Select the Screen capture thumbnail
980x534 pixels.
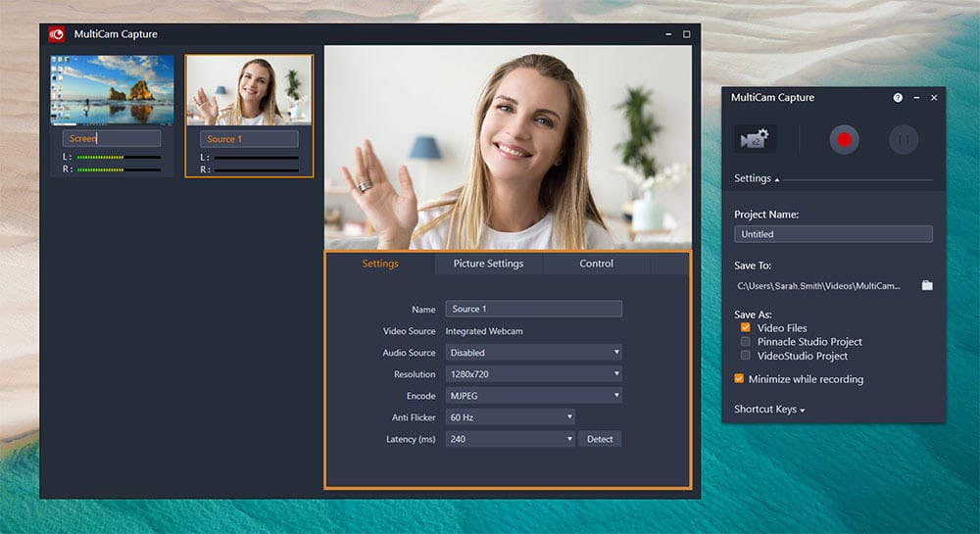click(112, 90)
